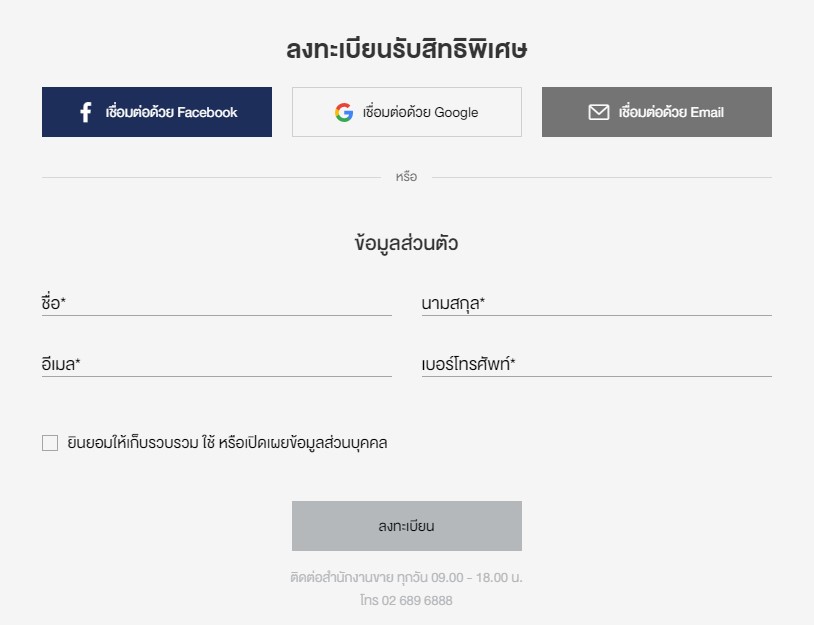The height and width of the screenshot is (625, 814).
Task: Click the "เบอร์โทรศัพท์*" field label
Action: click(x=468, y=364)
